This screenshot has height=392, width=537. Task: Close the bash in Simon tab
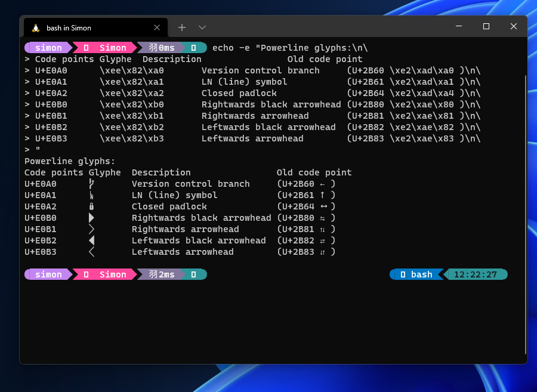(157, 27)
